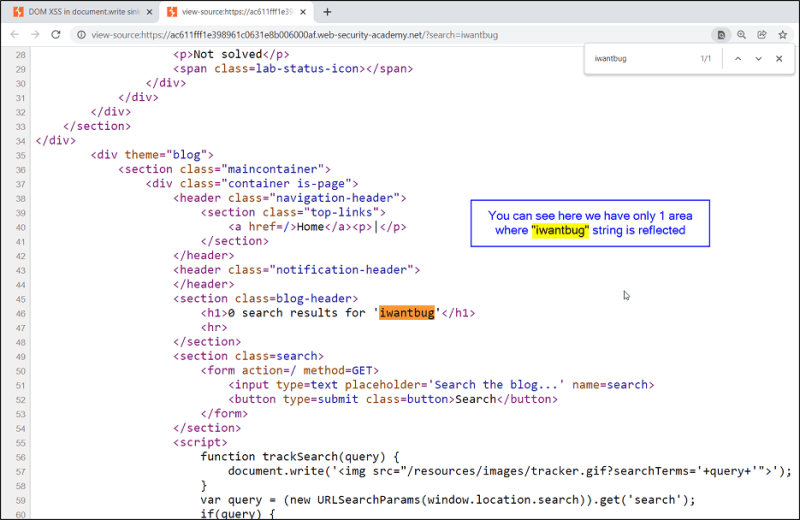Click 'if(query) {' on line 60
The width and height of the screenshot is (800, 520).
[x=238, y=513]
